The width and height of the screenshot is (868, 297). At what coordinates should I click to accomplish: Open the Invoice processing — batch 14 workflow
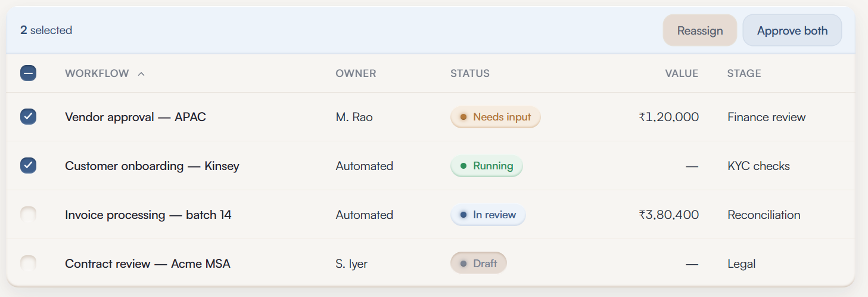148,215
